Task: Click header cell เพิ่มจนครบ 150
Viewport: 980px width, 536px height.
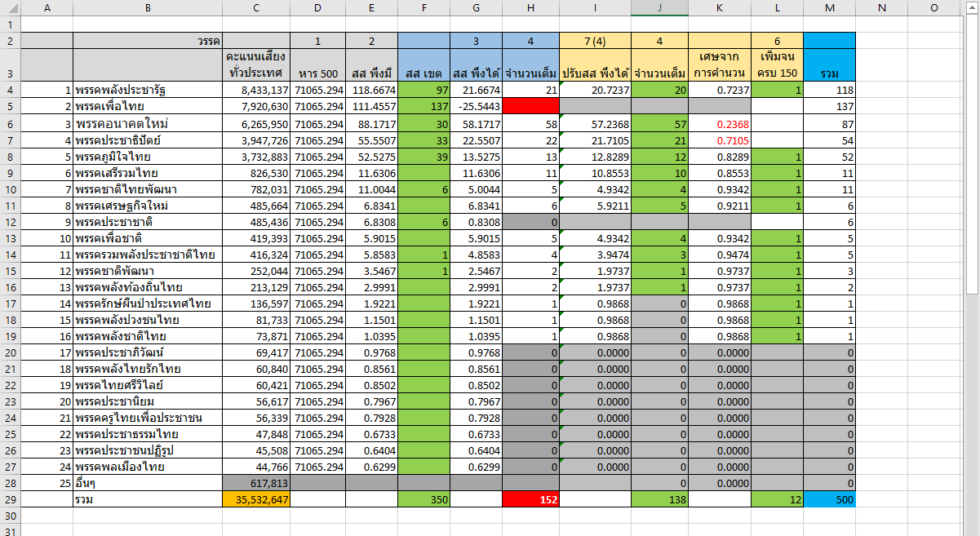Action: (x=777, y=65)
